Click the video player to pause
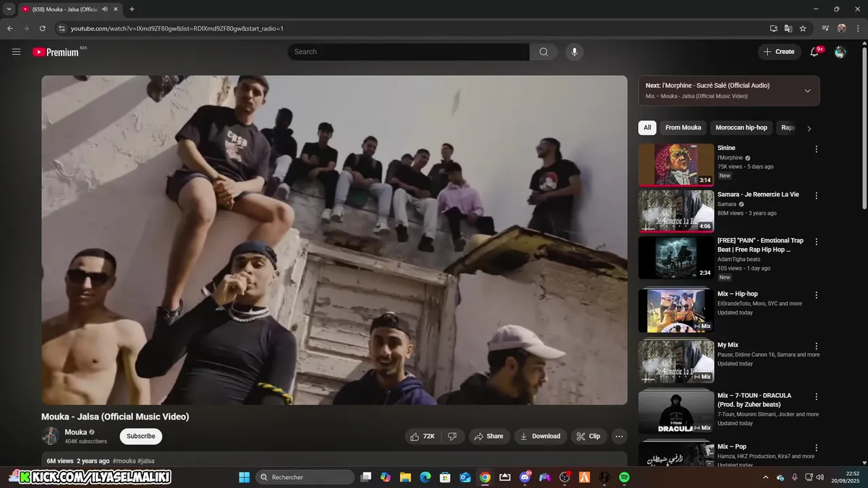This screenshot has height=488, width=868. (x=334, y=240)
